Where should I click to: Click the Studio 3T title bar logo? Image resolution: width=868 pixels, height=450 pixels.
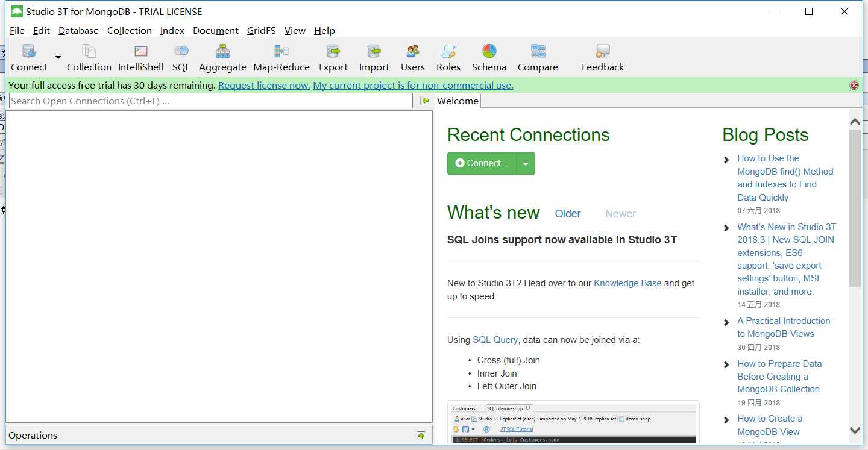click(16, 11)
